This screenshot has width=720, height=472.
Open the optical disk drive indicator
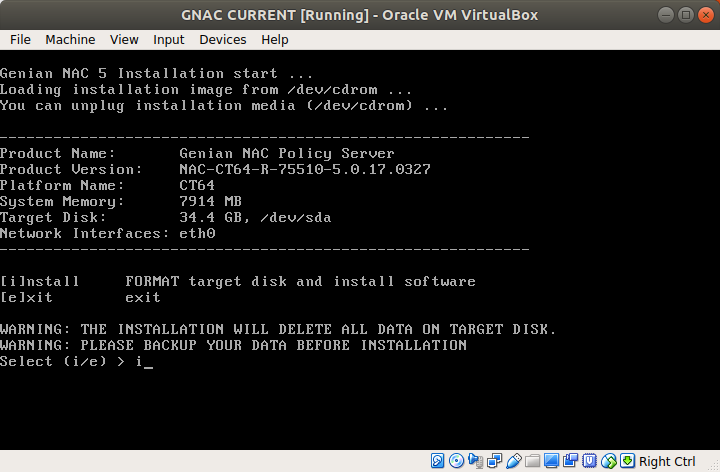456,461
